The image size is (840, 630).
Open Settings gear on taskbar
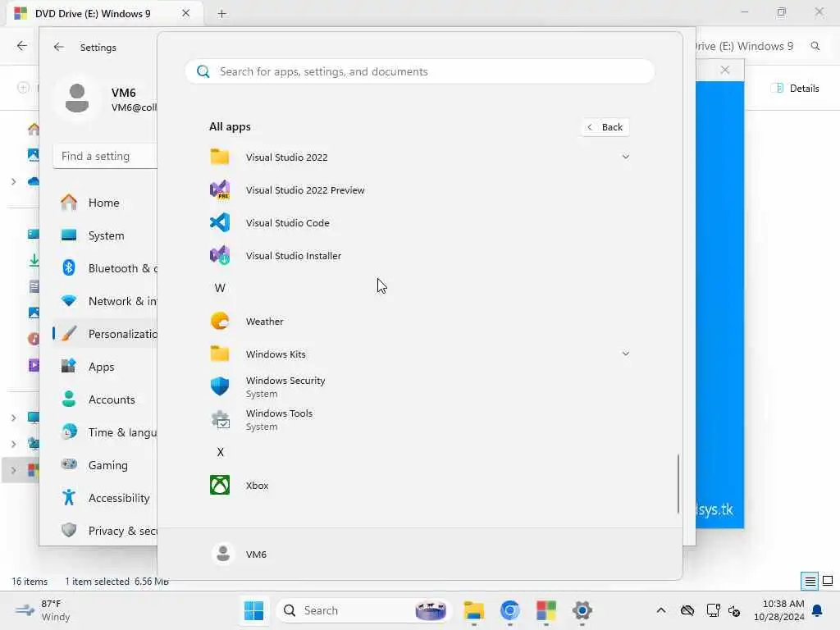click(x=582, y=610)
